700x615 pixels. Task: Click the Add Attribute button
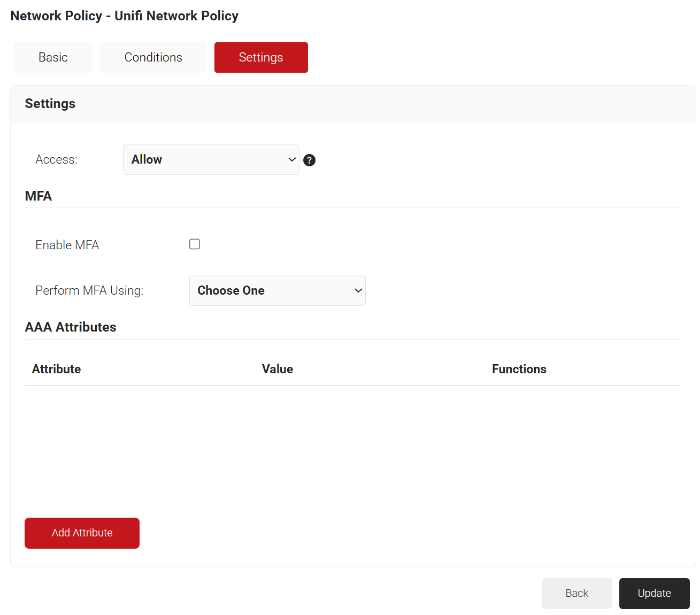pos(81,533)
